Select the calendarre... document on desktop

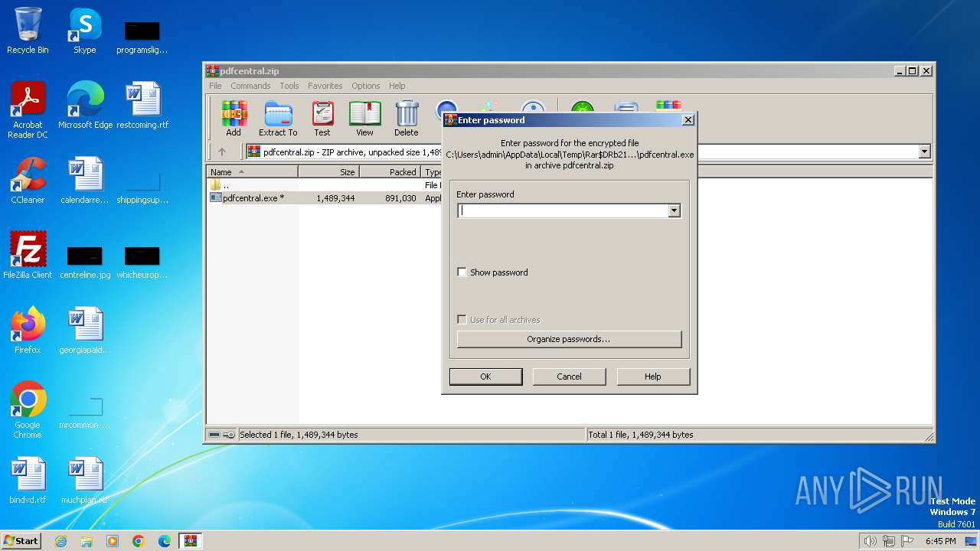pos(84,181)
